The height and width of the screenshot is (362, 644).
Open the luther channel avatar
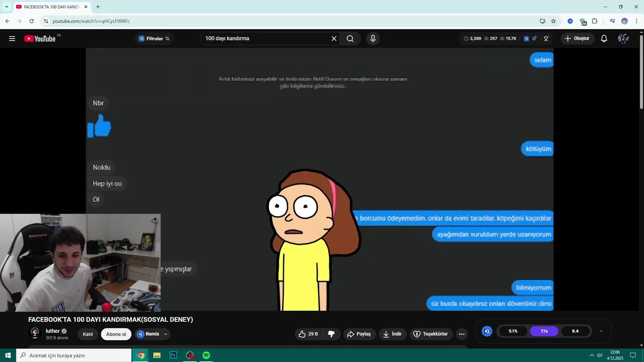[35, 333]
